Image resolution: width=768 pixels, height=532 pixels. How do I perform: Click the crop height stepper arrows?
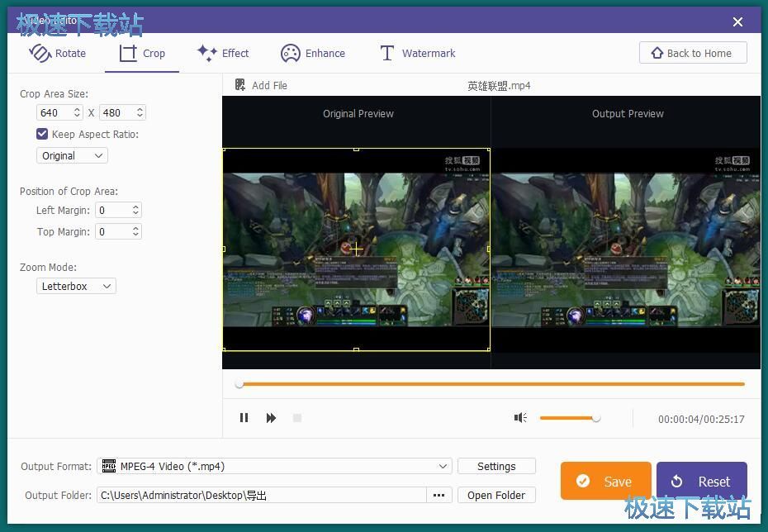[x=140, y=112]
